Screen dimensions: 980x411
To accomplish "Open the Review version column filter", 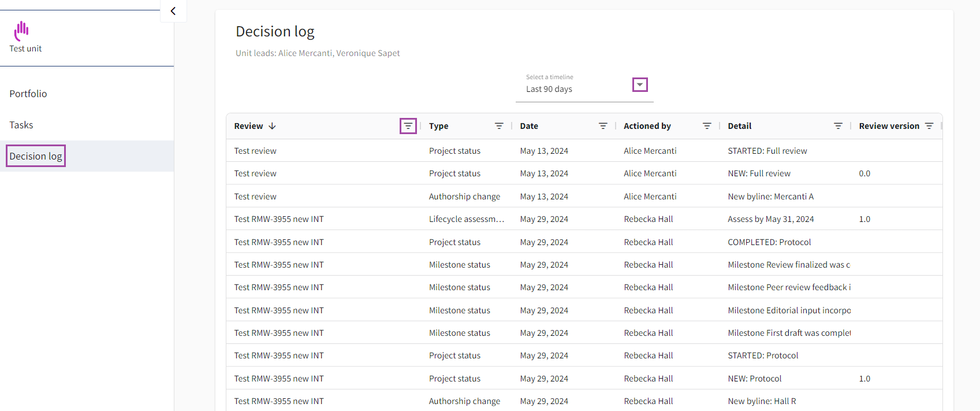I will click(929, 126).
